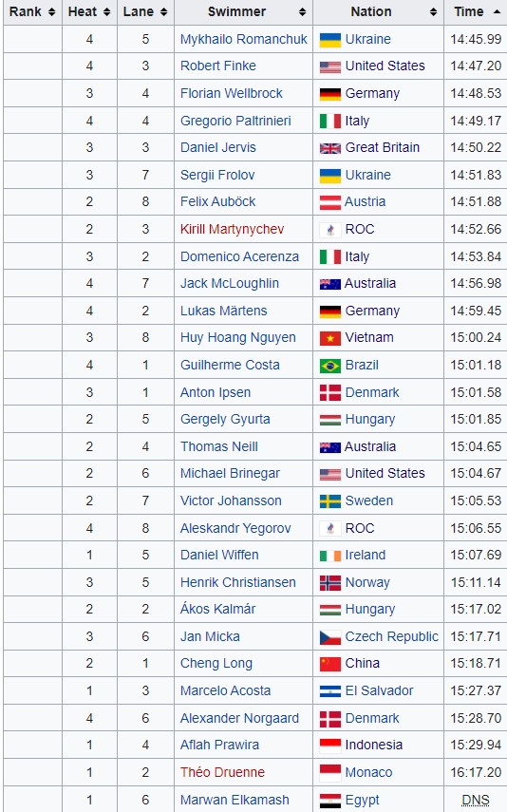Click the DNS abbreviation in Time column
This screenshot has height=812, width=507.
coord(475,801)
